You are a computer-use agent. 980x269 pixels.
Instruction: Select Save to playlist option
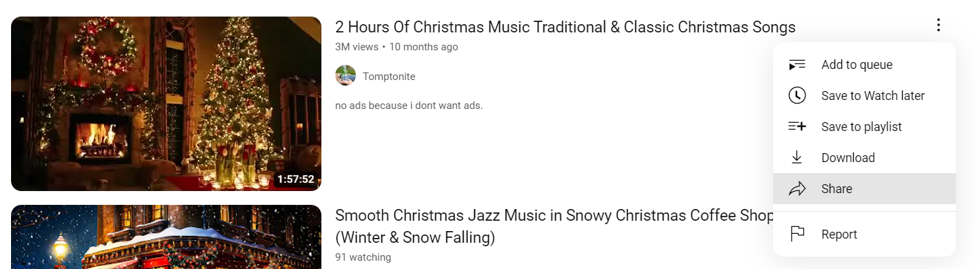tap(864, 127)
